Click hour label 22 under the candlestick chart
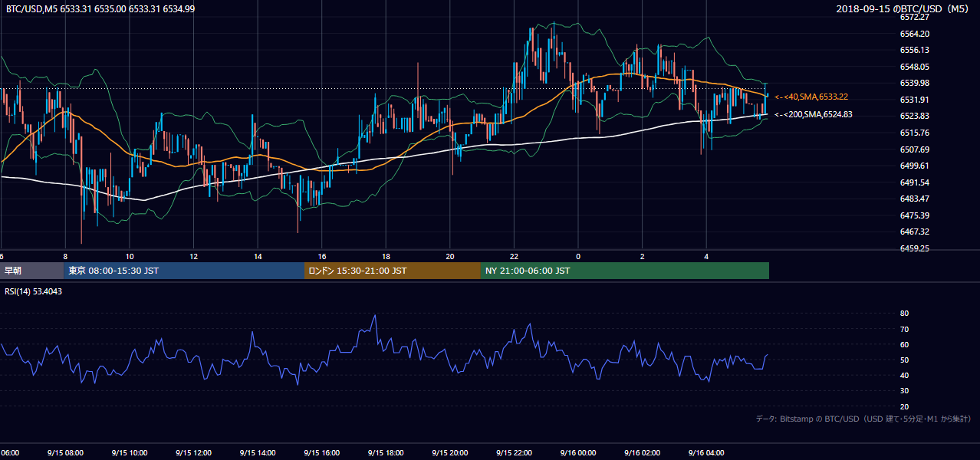This screenshot has width=980, height=460. coord(514,257)
